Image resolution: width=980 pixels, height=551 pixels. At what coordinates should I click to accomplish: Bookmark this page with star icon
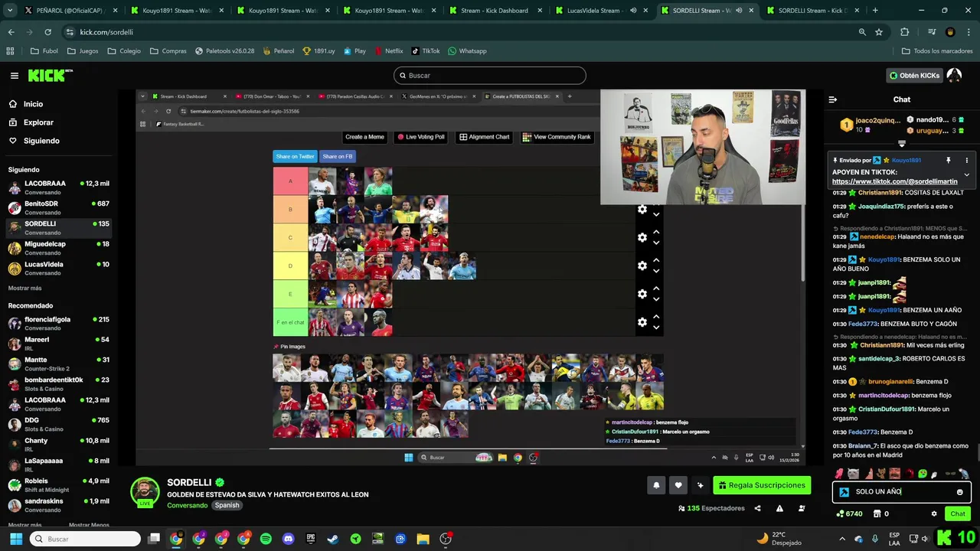pos(879,32)
